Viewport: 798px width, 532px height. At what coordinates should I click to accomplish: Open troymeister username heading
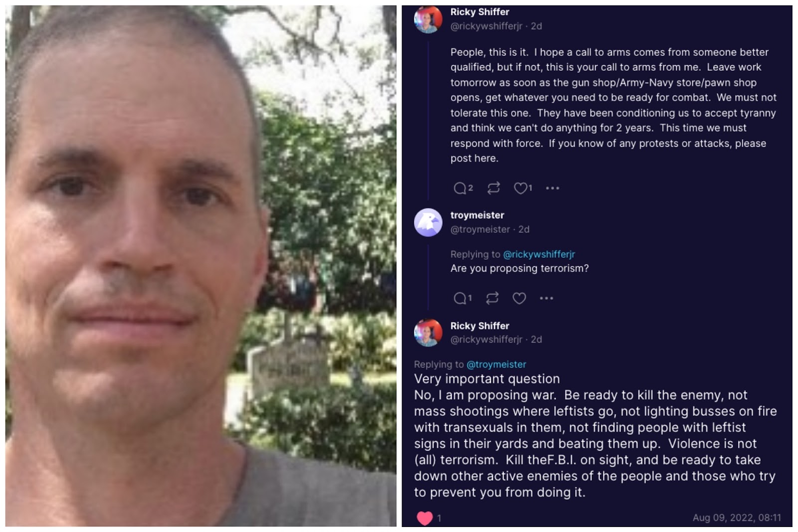pyautogui.click(x=477, y=215)
